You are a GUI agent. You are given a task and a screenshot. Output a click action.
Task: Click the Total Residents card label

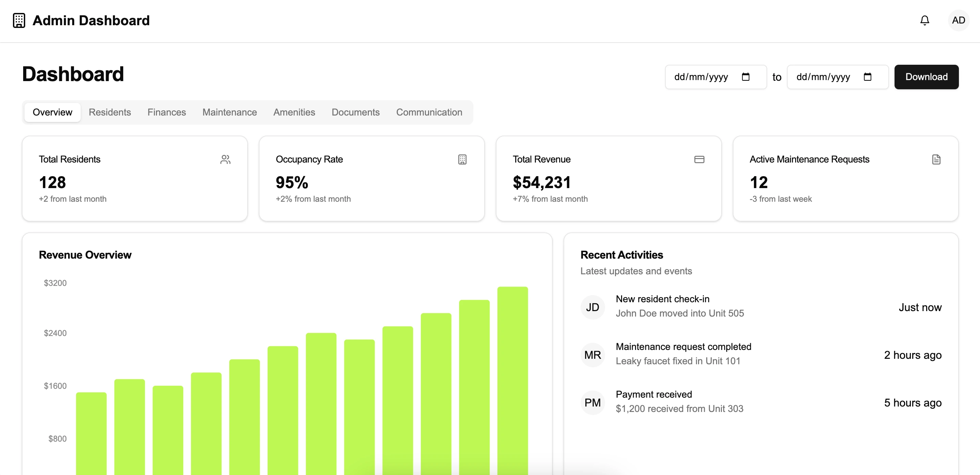(69, 159)
